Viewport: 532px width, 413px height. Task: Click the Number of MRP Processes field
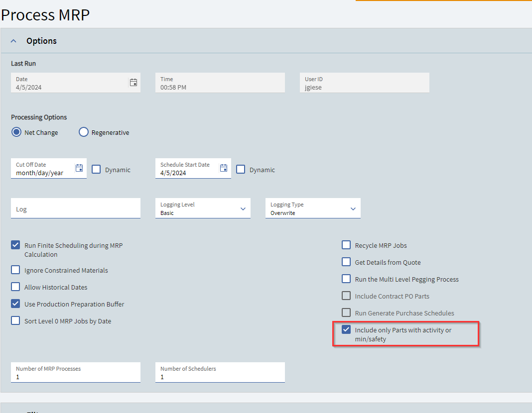[76, 372]
